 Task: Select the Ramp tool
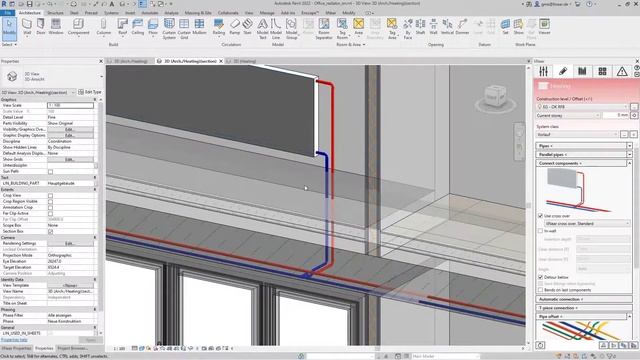click(235, 27)
